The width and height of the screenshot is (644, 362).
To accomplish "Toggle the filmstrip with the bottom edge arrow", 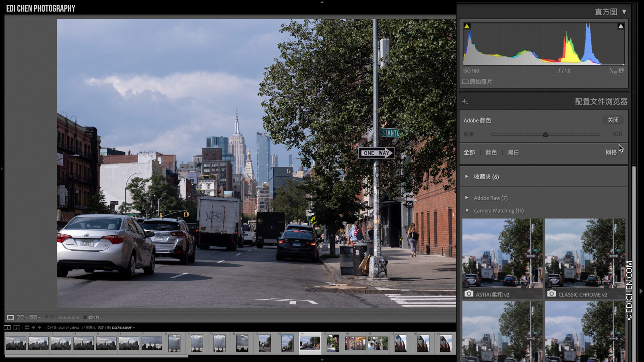I will pyautogui.click(x=322, y=360).
